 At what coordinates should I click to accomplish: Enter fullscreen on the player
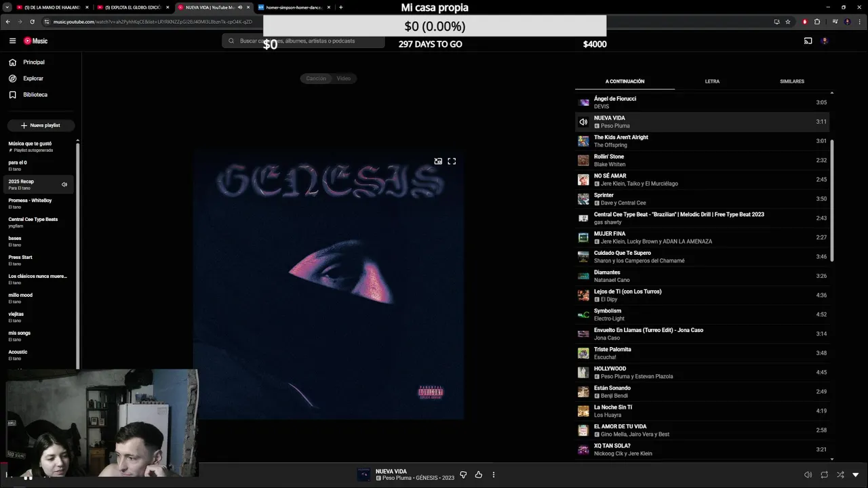(x=452, y=161)
